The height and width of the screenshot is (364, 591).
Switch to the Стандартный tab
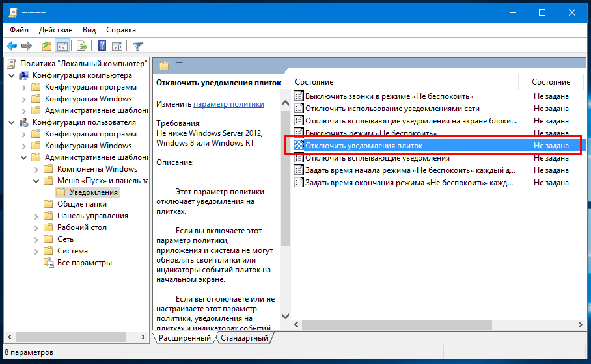244,338
